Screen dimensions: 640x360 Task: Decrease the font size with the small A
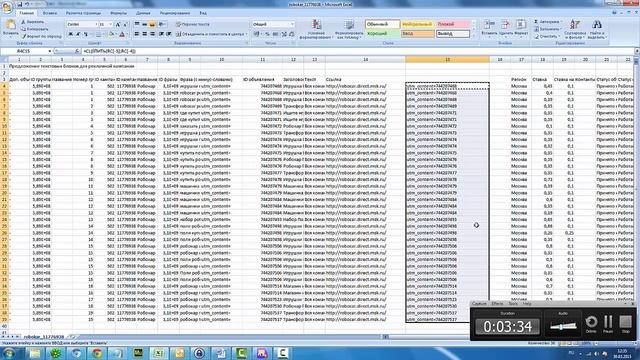[x=125, y=24]
